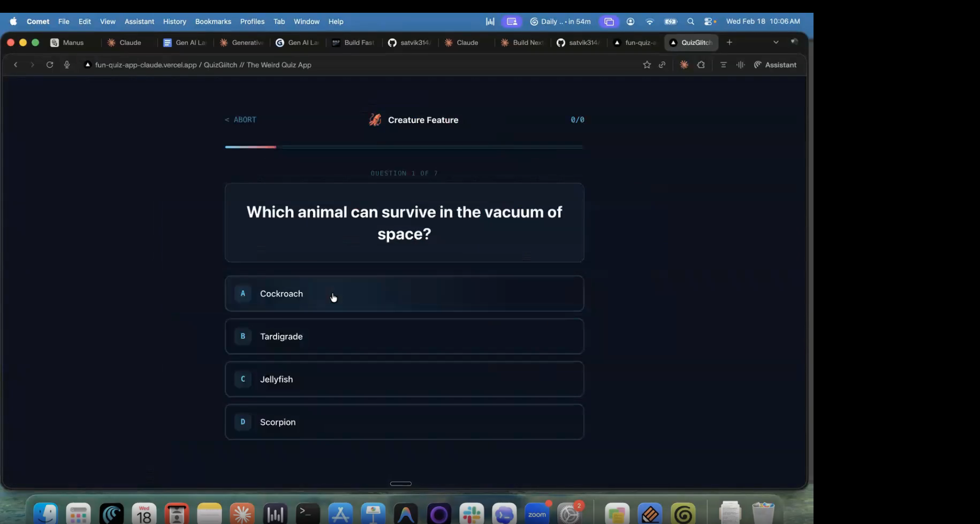Choose answer C Jellyfish
The image size is (980, 524).
(x=404, y=379)
